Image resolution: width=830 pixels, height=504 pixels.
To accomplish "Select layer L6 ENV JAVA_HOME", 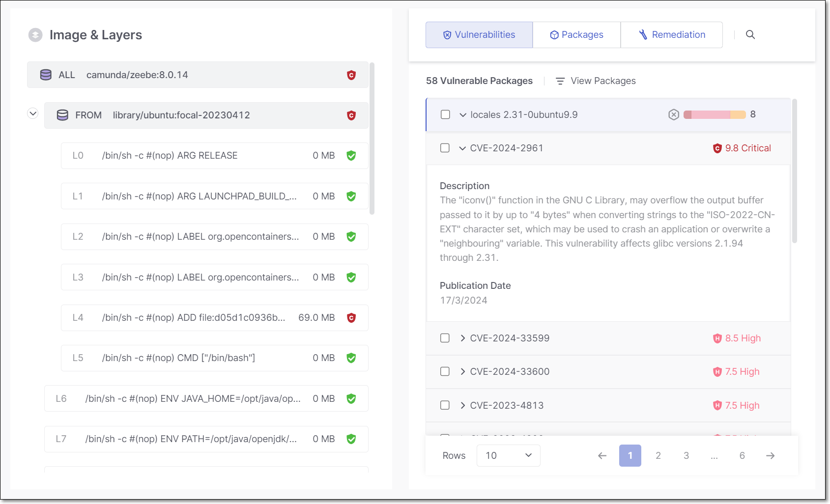I will (206, 398).
